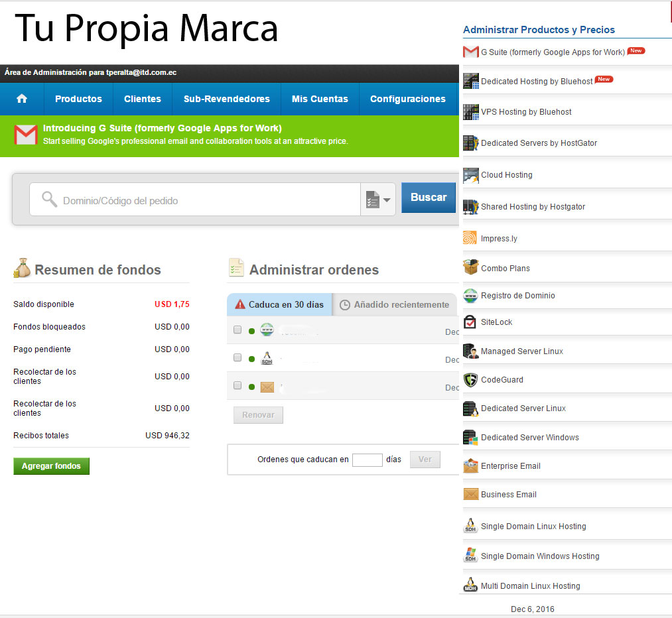Click the Ver button
This screenshot has width=672, height=618.
tap(425, 460)
